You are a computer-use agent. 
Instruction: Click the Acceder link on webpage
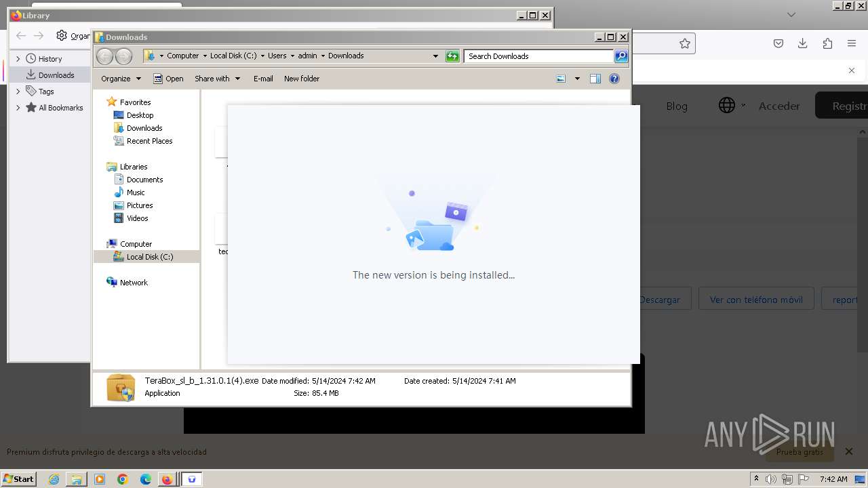point(779,106)
